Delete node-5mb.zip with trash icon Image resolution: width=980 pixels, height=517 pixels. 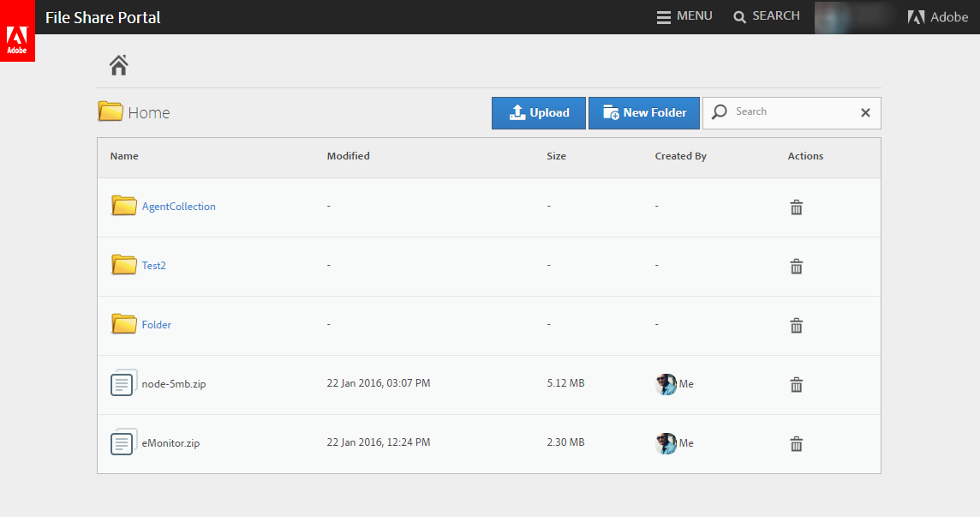coord(796,385)
